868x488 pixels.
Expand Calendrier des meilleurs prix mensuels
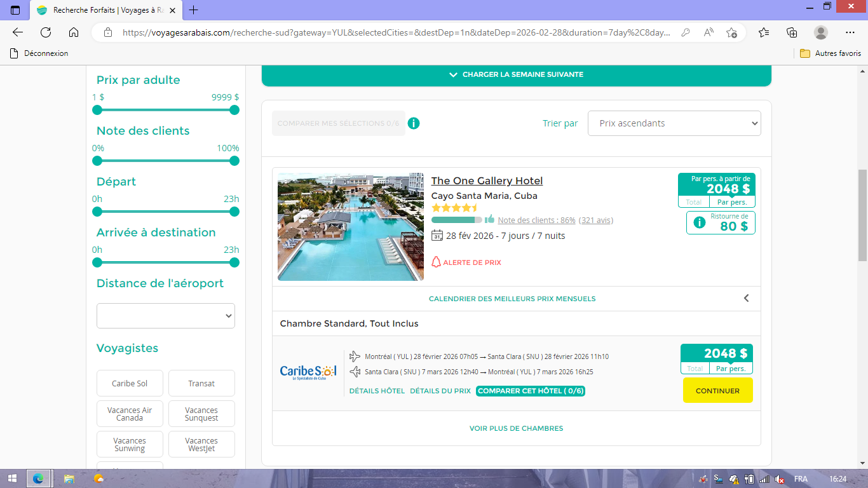(x=512, y=299)
